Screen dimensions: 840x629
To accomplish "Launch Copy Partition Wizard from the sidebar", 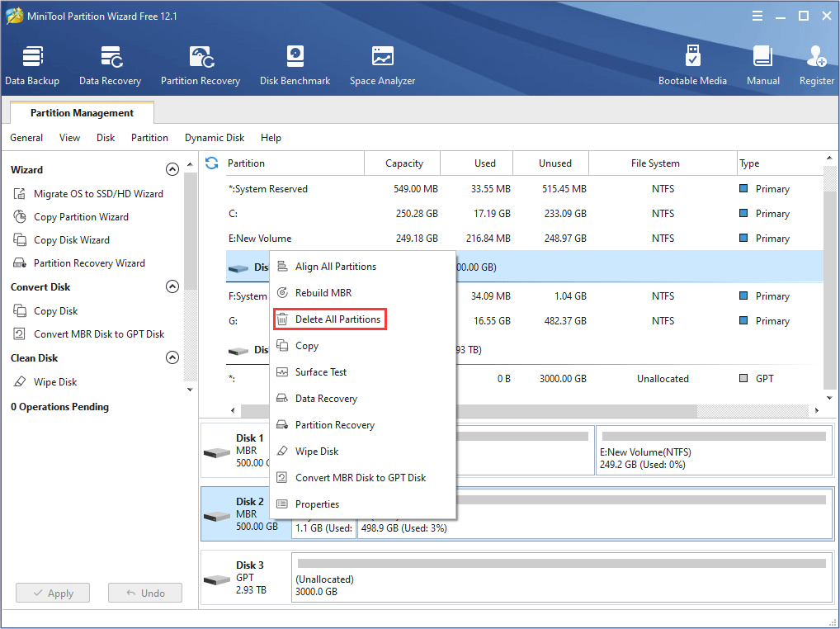I will pyautogui.click(x=71, y=216).
